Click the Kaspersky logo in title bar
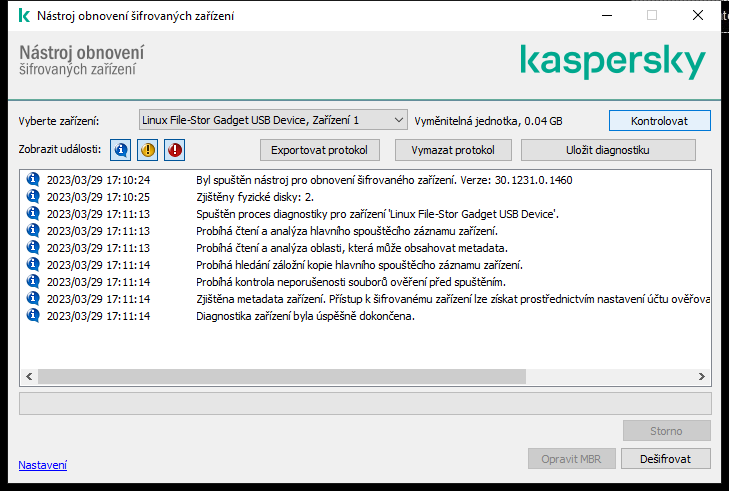729x491 pixels. coord(24,16)
